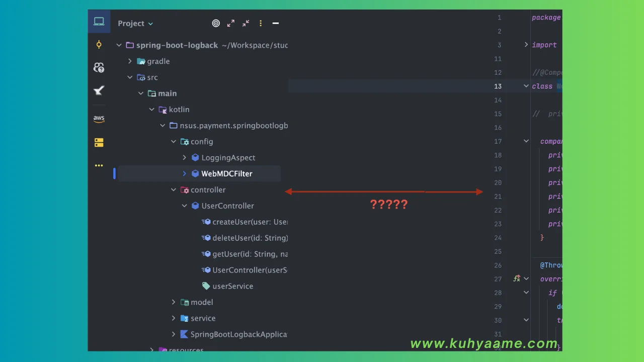Click the override gutter icon on line 27

pyautogui.click(x=517, y=279)
